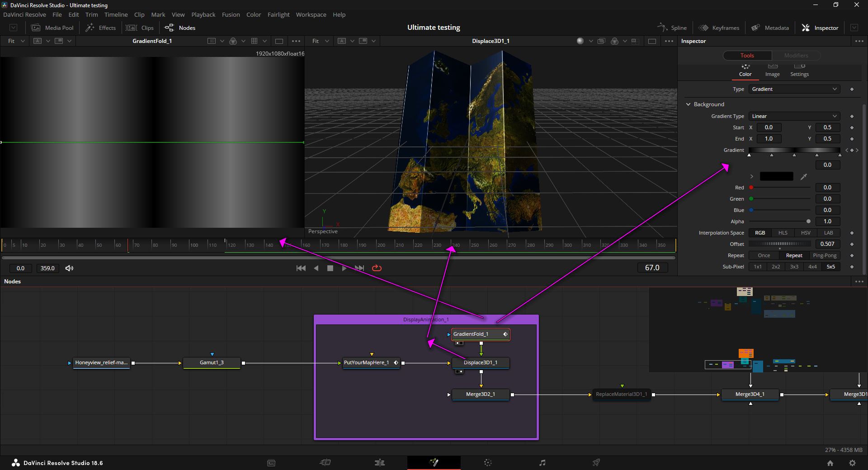868x470 pixels.
Task: Mute audio with speaker icon
Action: (x=69, y=268)
